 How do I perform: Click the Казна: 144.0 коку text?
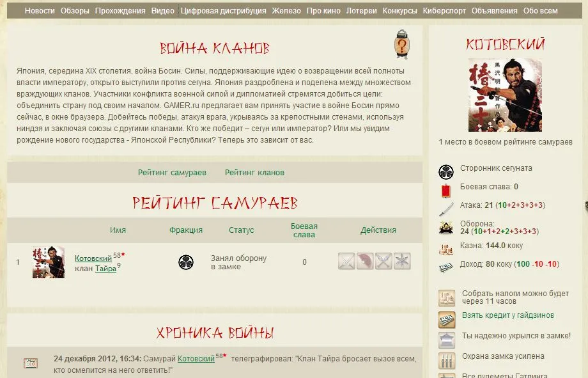491,246
